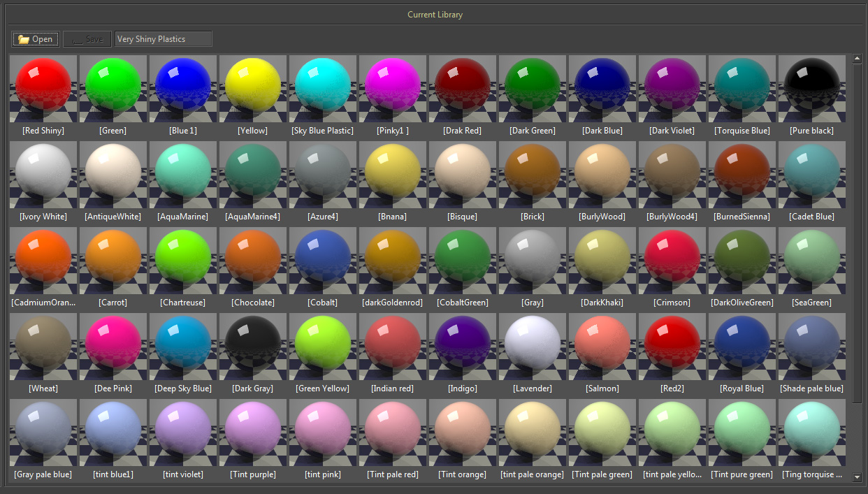Select the tint pink material sphere

pyautogui.click(x=323, y=433)
